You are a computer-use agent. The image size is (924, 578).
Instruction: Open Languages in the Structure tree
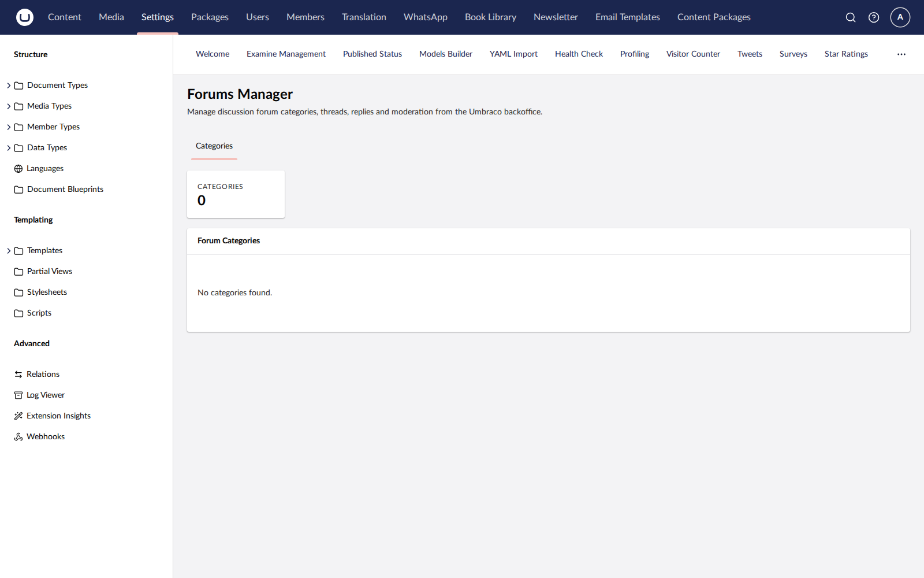(45, 169)
